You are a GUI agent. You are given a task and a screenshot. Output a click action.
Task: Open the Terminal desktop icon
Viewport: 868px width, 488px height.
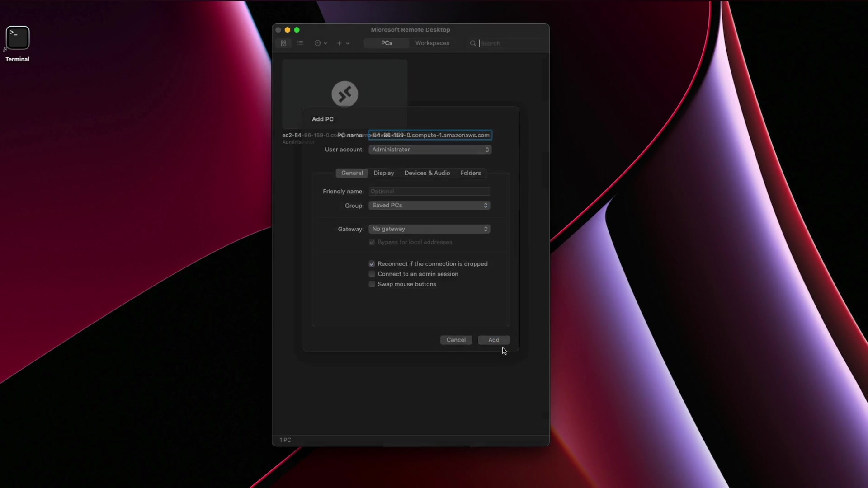(18, 38)
